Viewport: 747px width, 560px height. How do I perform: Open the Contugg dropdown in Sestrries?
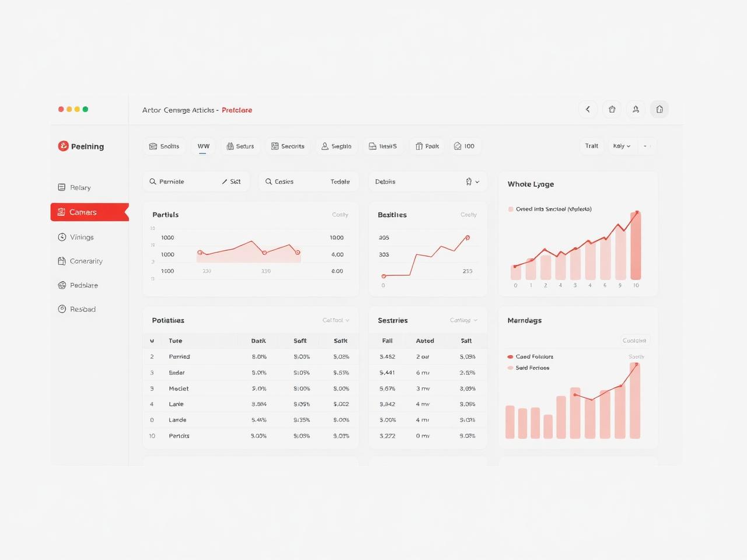click(x=464, y=320)
